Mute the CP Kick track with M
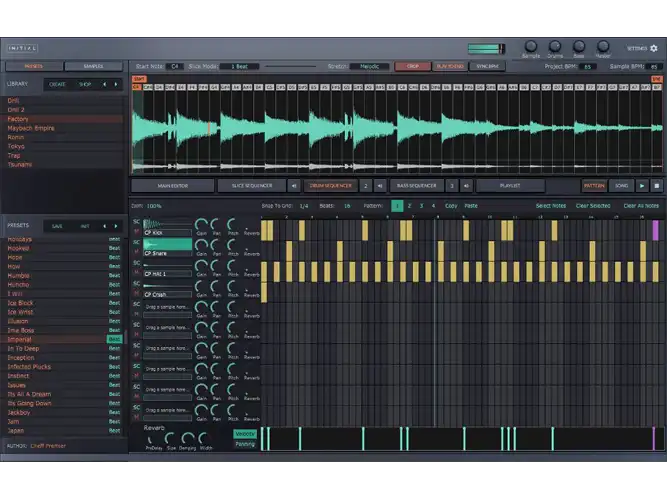 tap(137, 231)
